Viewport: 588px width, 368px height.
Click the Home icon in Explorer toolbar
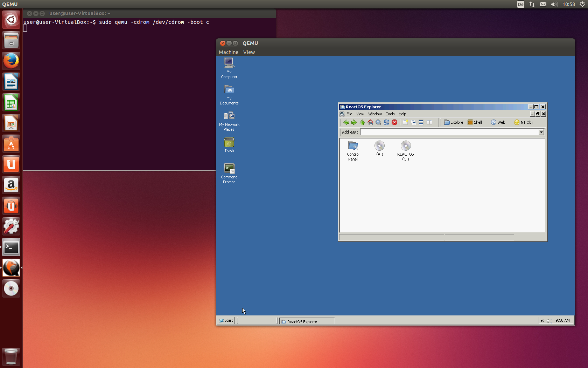[370, 122]
